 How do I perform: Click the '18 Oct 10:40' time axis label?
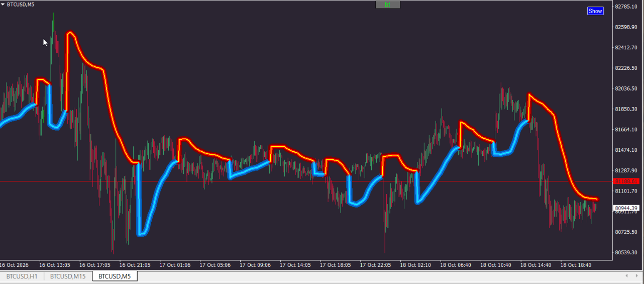[496, 265]
